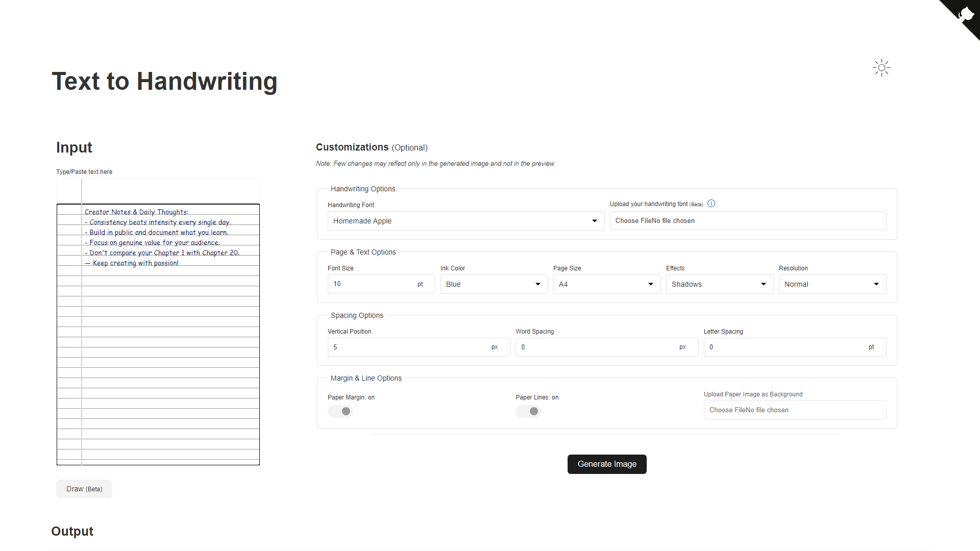
Task: Open the Page Size dropdown
Action: click(x=606, y=284)
